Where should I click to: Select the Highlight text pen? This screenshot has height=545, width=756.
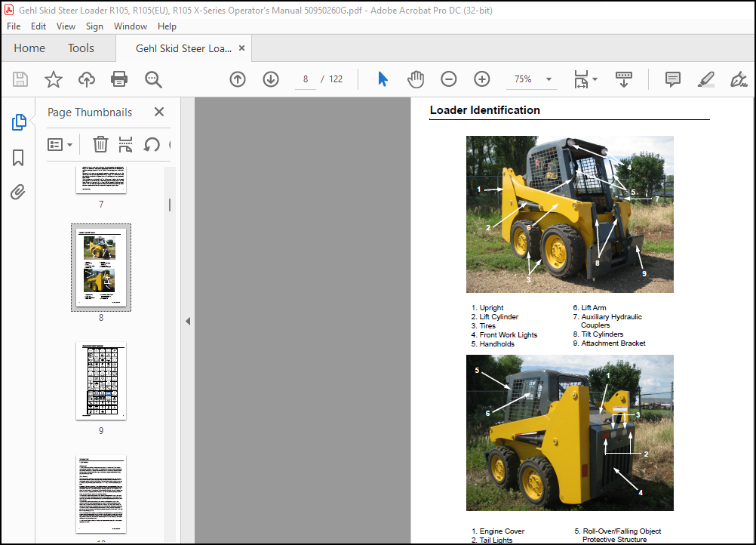point(706,79)
